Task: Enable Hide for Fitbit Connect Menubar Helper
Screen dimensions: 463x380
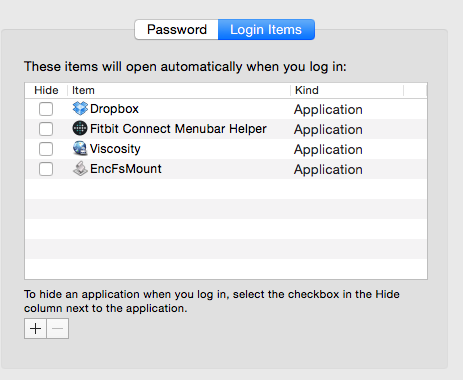Action: [46, 129]
